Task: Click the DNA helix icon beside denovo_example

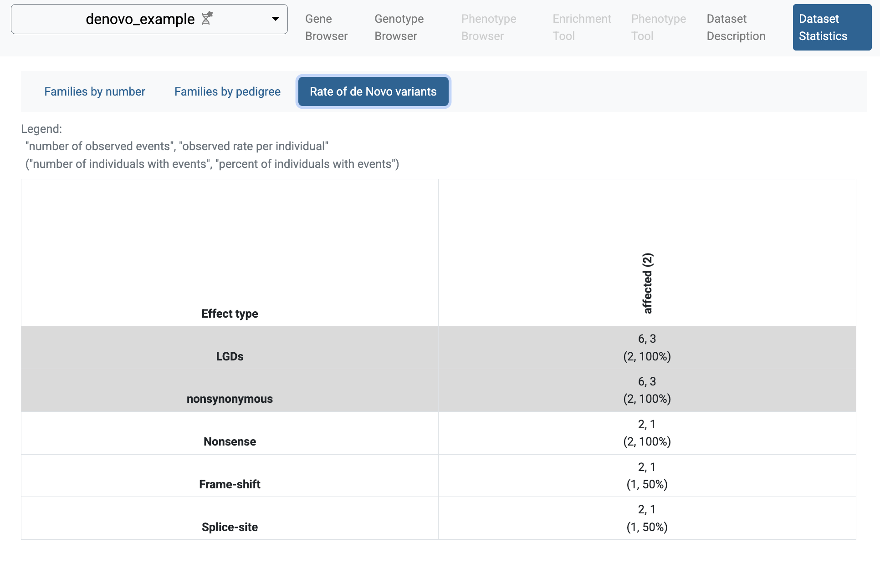Action: [206, 19]
